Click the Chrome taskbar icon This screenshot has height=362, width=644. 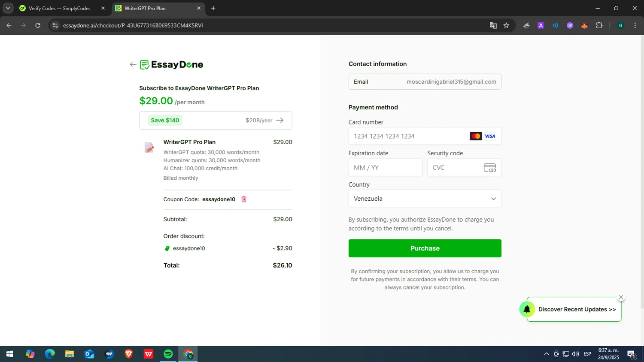188,354
